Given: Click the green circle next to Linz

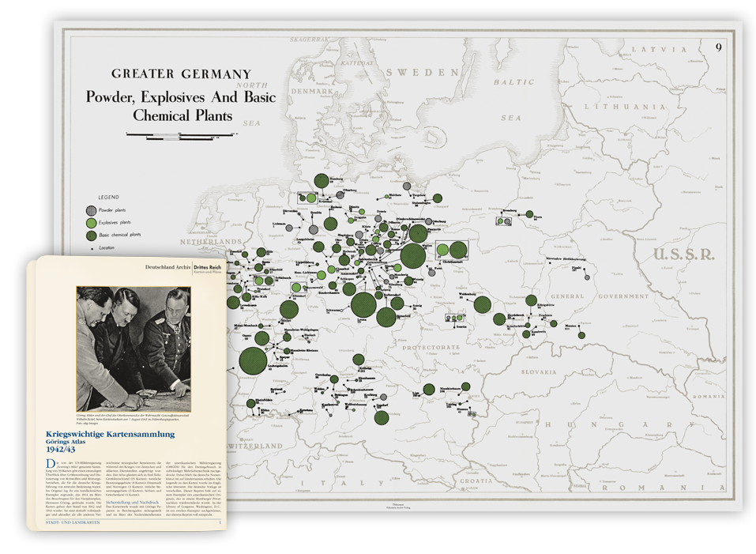Looking at the screenshot, I should 429,389.
